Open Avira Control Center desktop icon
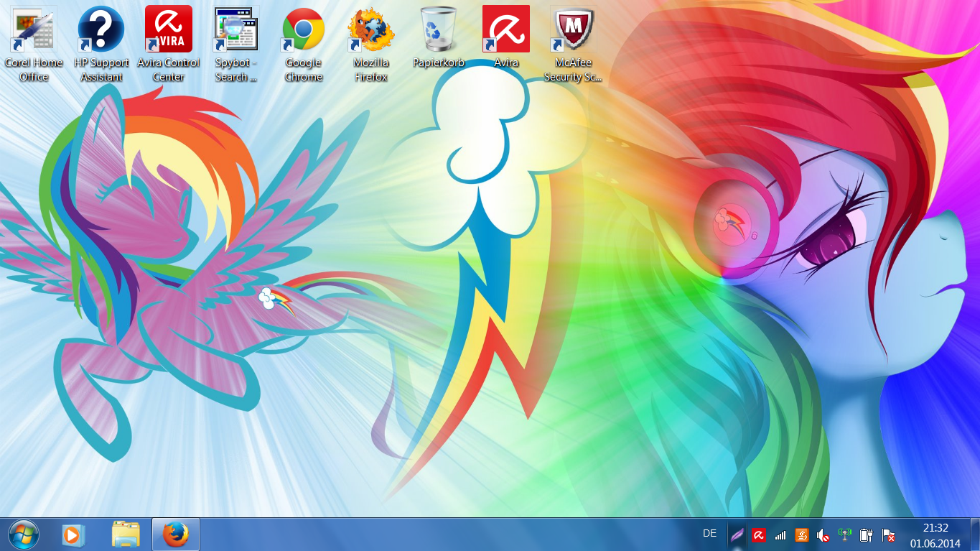Image resolution: width=980 pixels, height=551 pixels. point(169,45)
